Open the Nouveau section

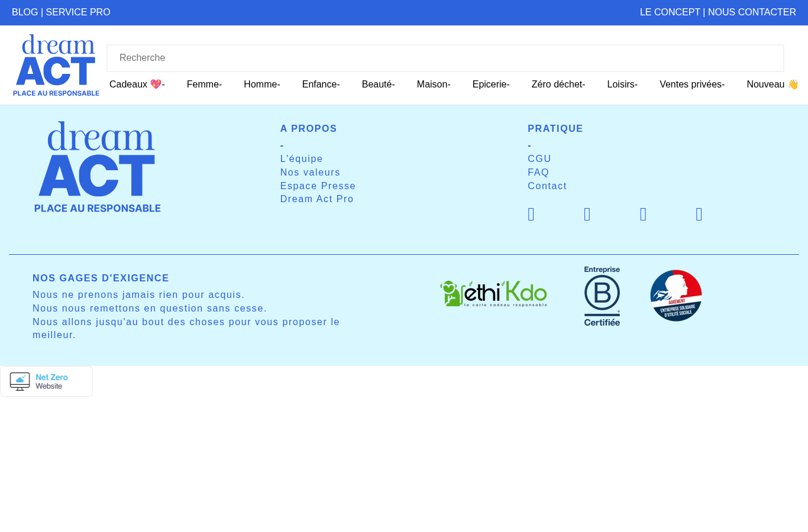click(x=773, y=85)
